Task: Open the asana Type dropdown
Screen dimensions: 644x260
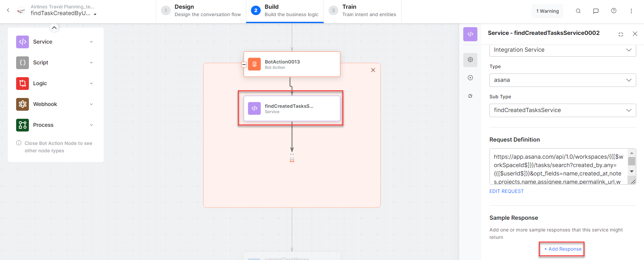Action: click(x=562, y=80)
